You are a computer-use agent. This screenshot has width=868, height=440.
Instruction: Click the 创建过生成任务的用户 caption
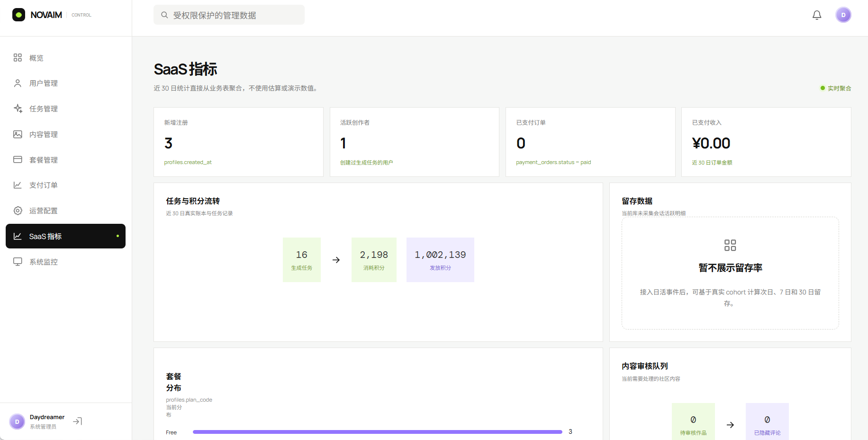pos(366,163)
